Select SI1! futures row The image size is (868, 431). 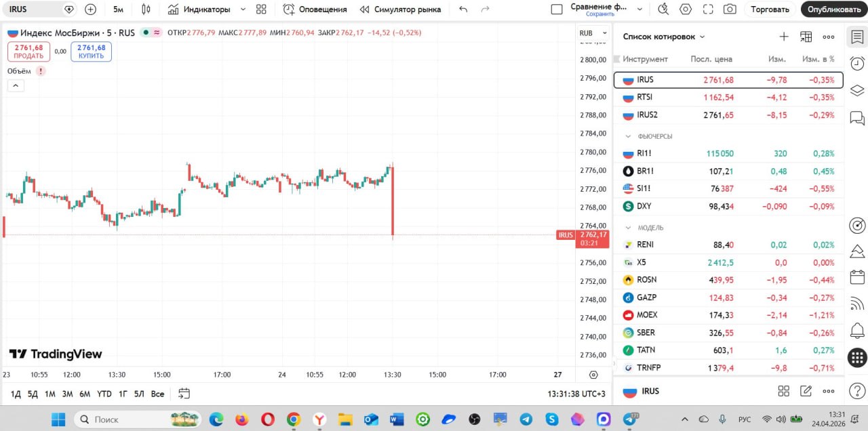728,188
